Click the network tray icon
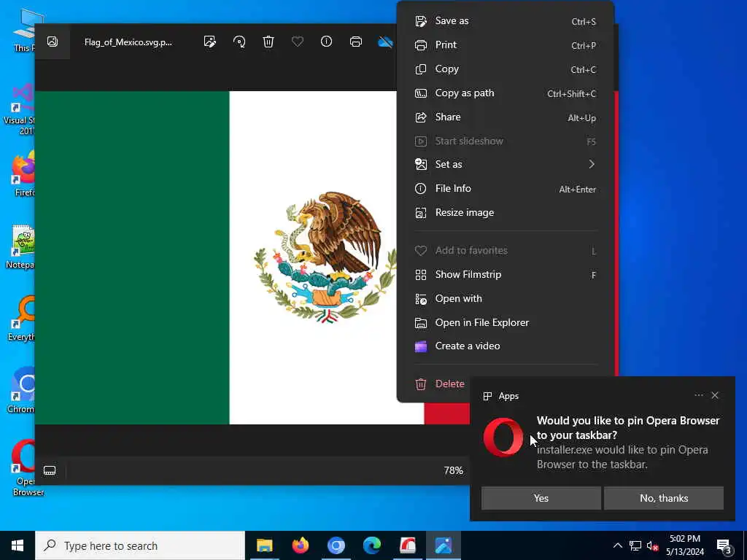Screen dimensions: 747x560 [635, 545]
